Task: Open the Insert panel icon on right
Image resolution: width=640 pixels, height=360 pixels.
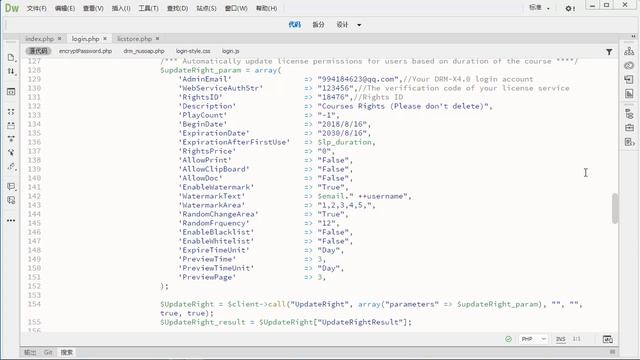Action: 629,79
